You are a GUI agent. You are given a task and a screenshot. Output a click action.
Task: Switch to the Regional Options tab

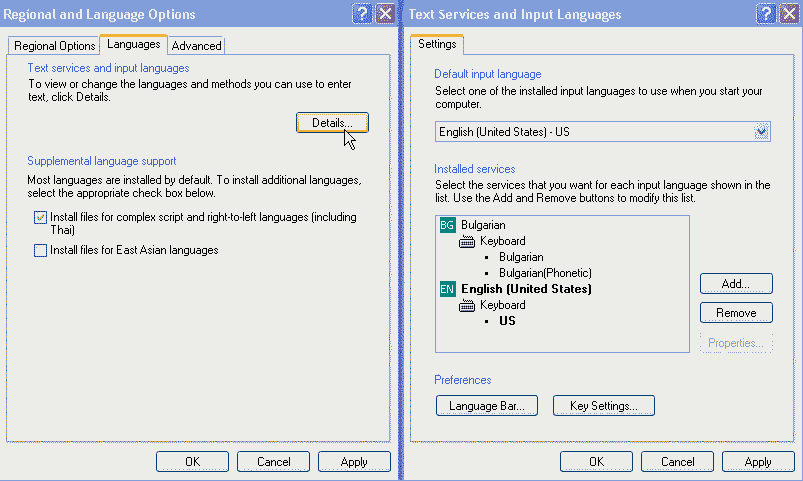pos(53,46)
